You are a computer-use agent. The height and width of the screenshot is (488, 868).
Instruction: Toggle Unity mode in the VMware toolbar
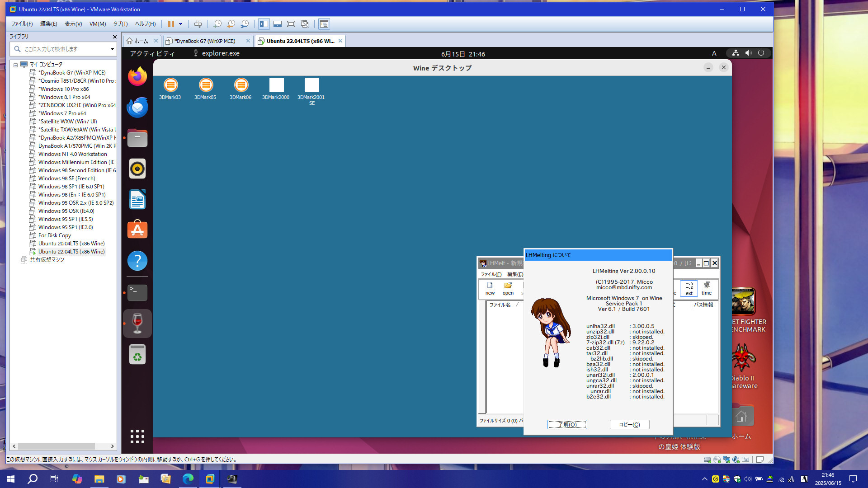(305, 24)
